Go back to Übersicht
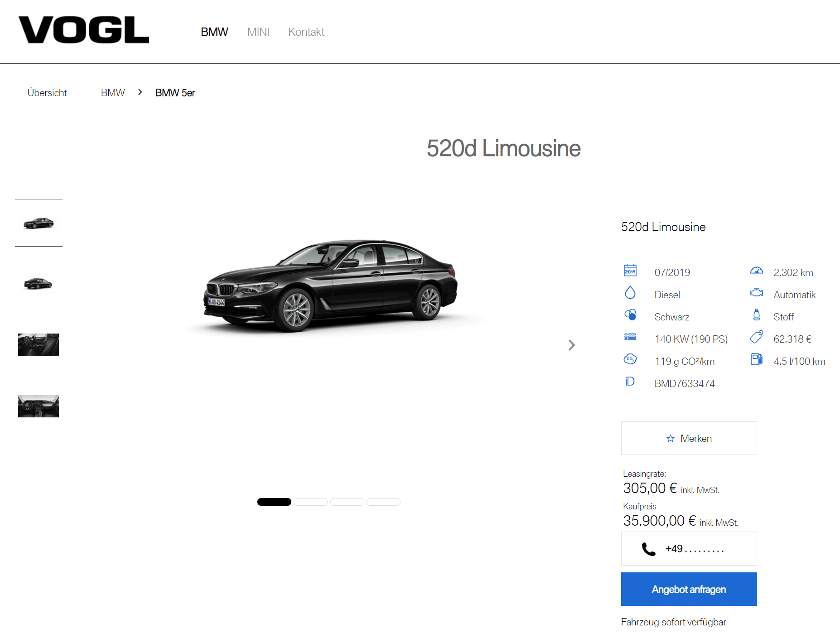 47,92
